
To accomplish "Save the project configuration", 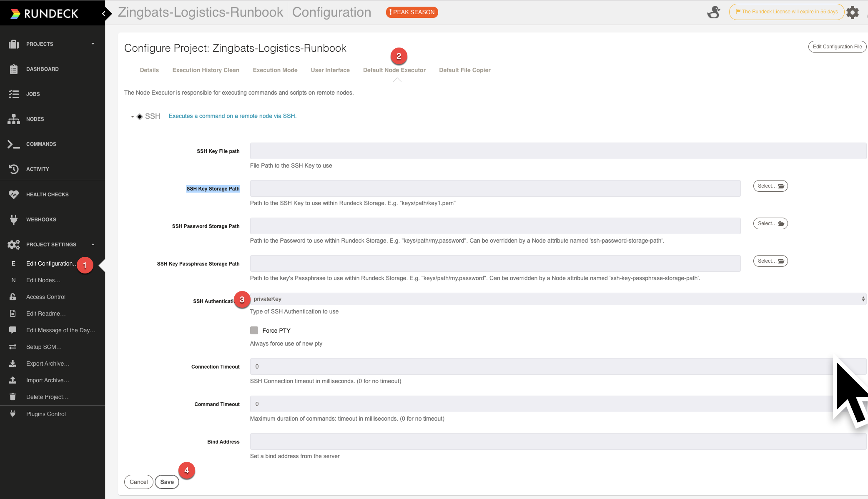I will point(167,481).
